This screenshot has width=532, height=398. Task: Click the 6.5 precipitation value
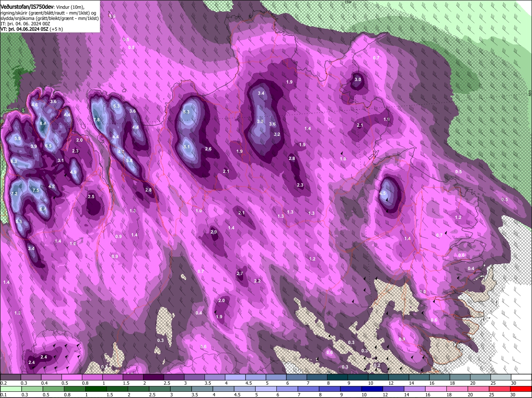tap(48, 146)
